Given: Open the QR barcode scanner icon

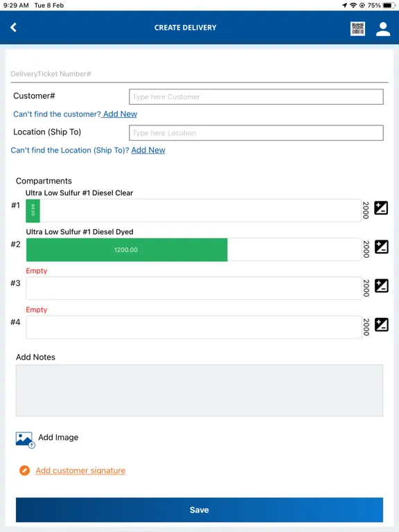Looking at the screenshot, I should (x=357, y=28).
